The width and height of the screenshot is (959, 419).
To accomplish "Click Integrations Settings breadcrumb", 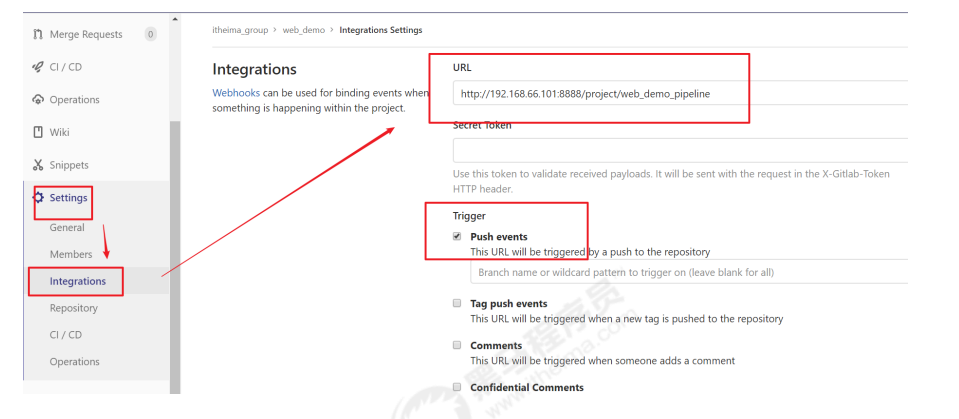I will [380, 29].
